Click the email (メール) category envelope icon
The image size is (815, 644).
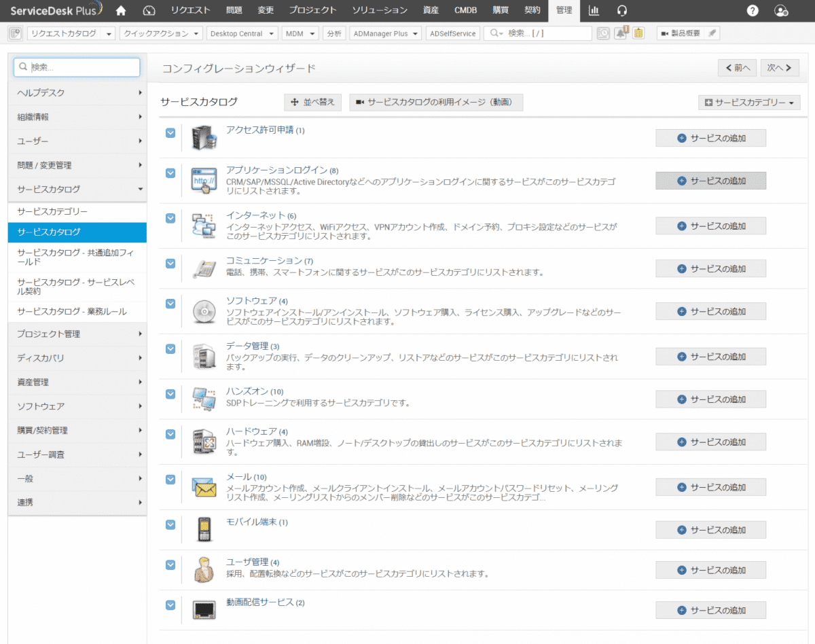point(204,487)
